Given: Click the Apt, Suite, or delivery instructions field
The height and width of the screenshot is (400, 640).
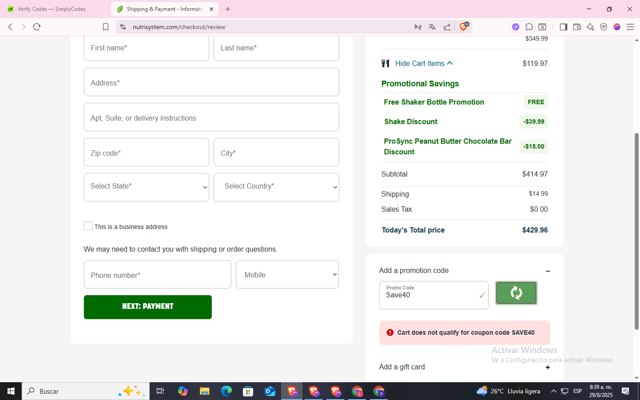Looking at the screenshot, I should (211, 118).
